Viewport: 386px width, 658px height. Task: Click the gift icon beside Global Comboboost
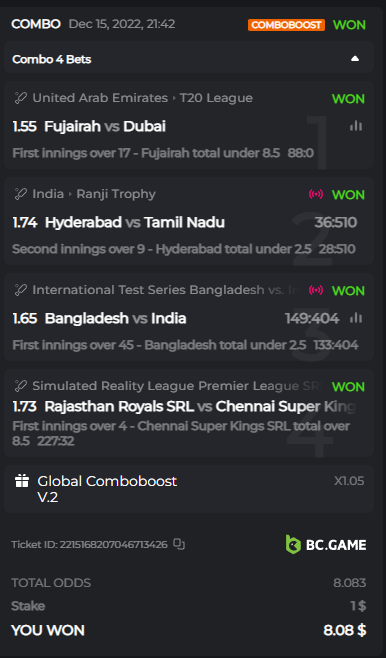[x=22, y=481]
